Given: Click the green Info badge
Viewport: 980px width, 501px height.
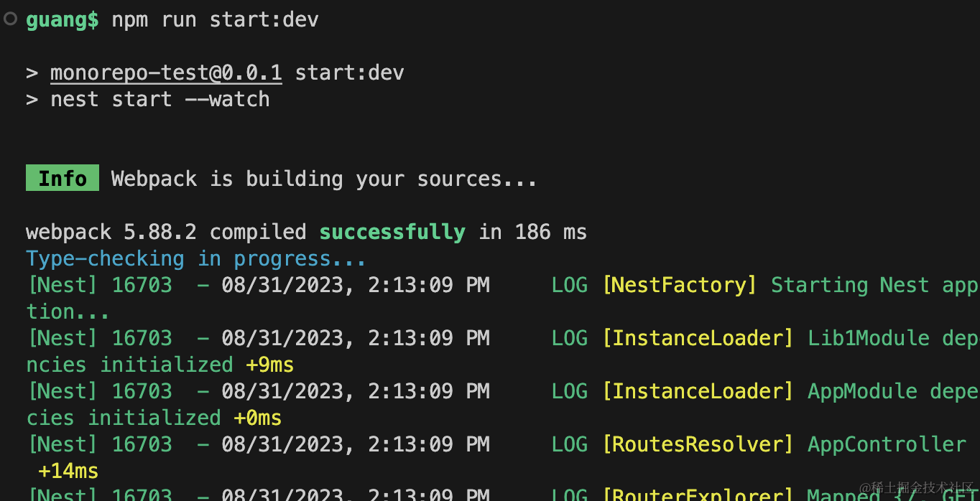Looking at the screenshot, I should tap(63, 178).
